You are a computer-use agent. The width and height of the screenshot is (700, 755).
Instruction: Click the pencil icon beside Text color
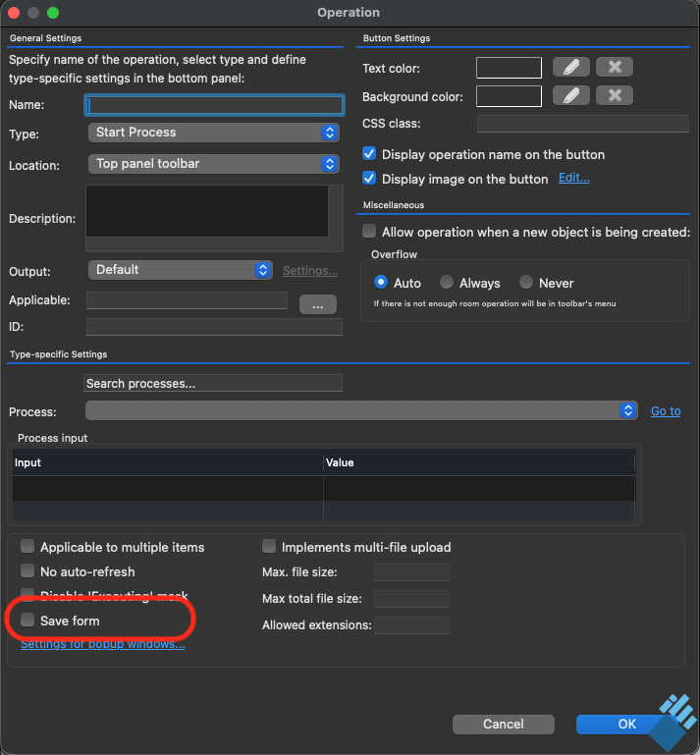tap(571, 67)
